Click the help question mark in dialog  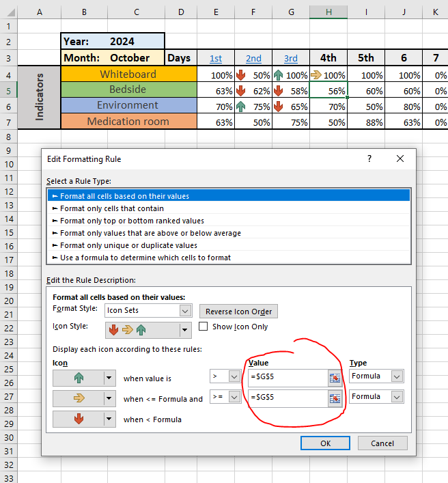(x=369, y=158)
